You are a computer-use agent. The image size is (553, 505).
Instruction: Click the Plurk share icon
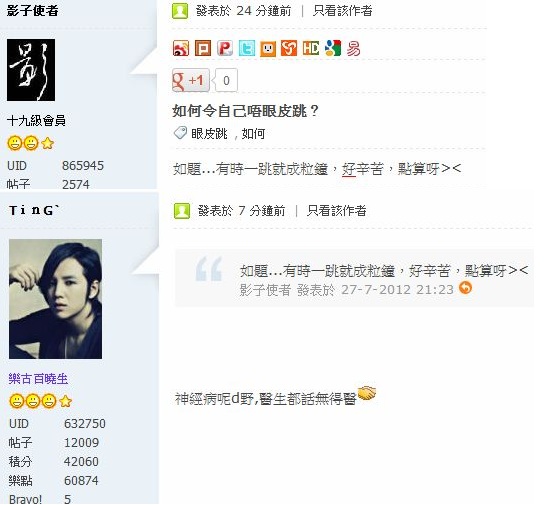(x=203, y=48)
